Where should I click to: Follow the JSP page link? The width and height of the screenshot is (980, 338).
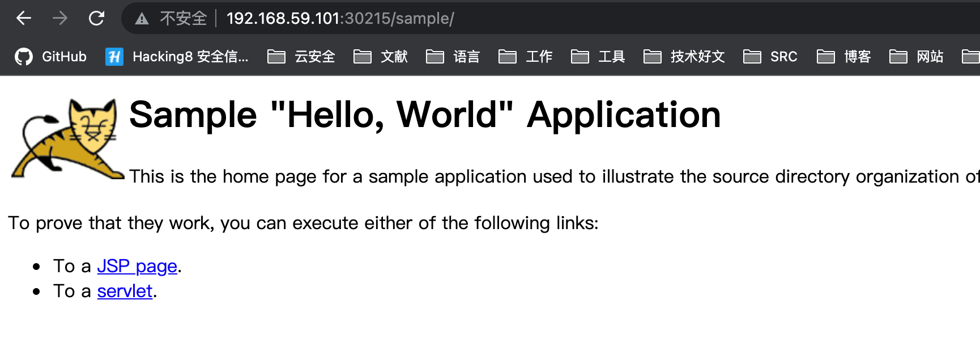[x=137, y=266]
